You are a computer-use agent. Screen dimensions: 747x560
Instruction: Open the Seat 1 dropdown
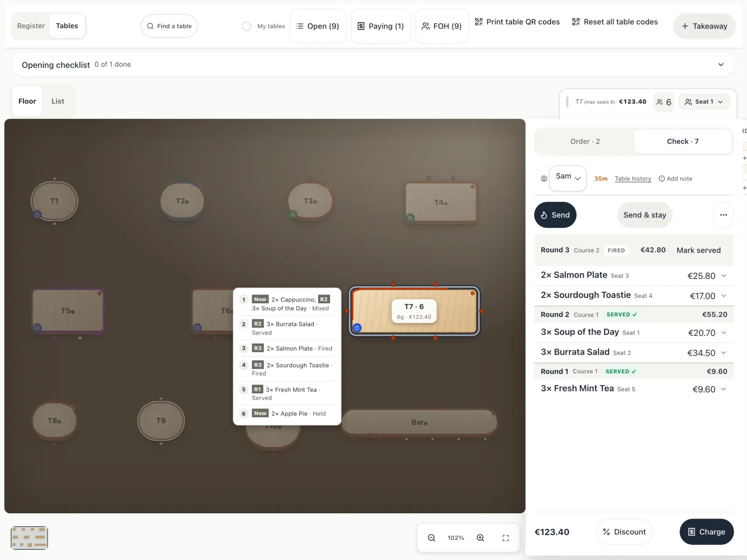coord(704,102)
